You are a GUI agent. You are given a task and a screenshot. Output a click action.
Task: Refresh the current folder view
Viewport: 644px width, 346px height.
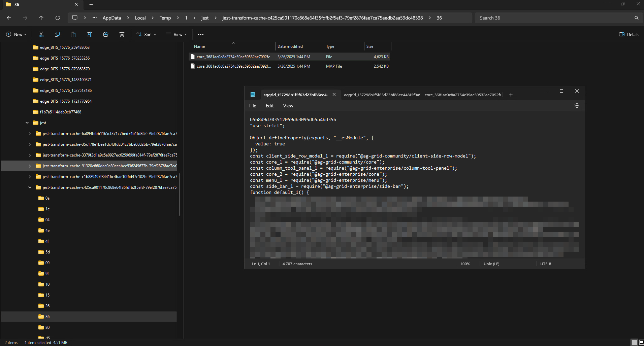[58, 18]
